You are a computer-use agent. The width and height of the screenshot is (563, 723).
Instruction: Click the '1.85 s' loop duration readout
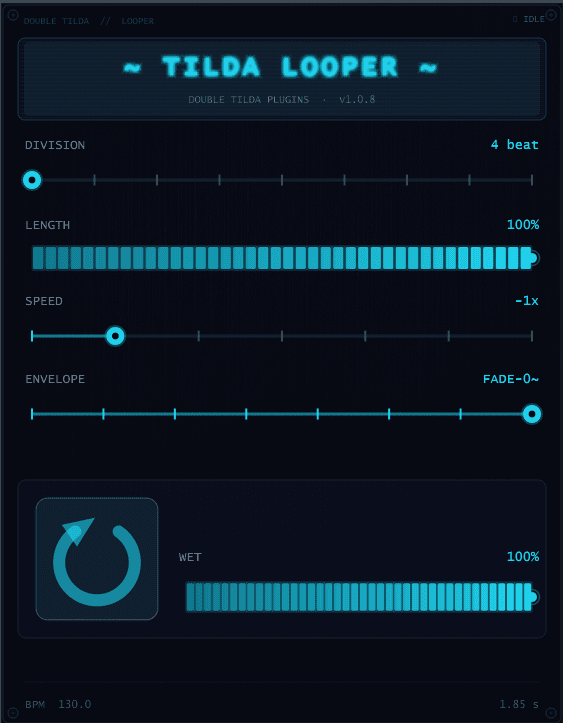point(519,705)
